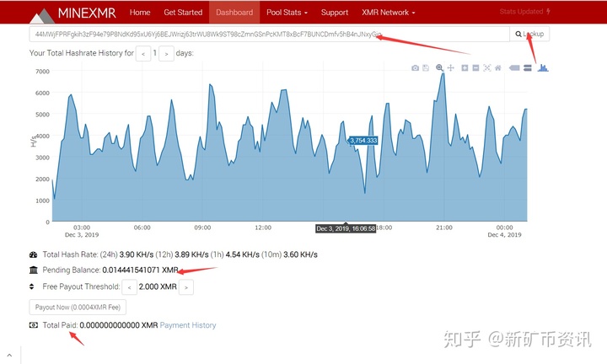607x364 pixels.
Task: Focus the wallet address input field
Action: (x=270, y=34)
